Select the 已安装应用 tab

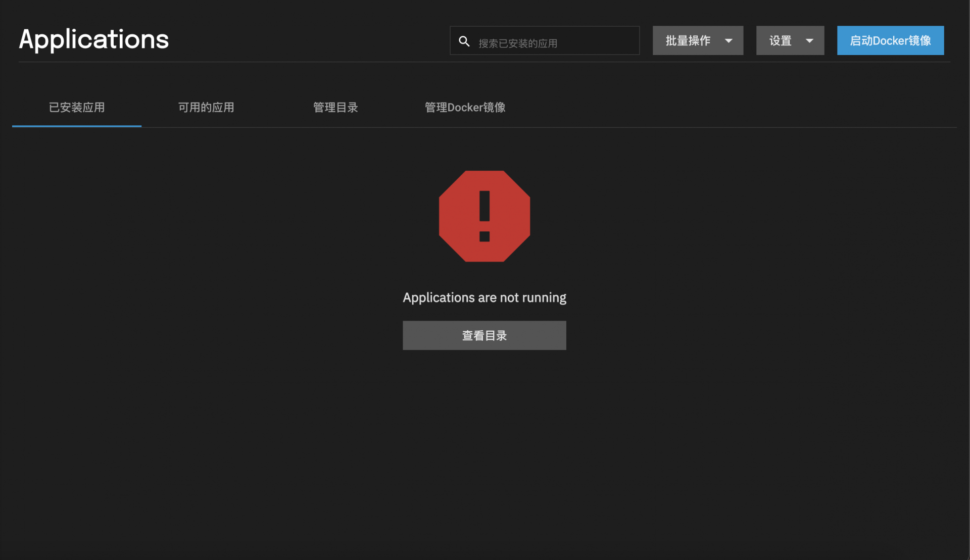coord(77,107)
